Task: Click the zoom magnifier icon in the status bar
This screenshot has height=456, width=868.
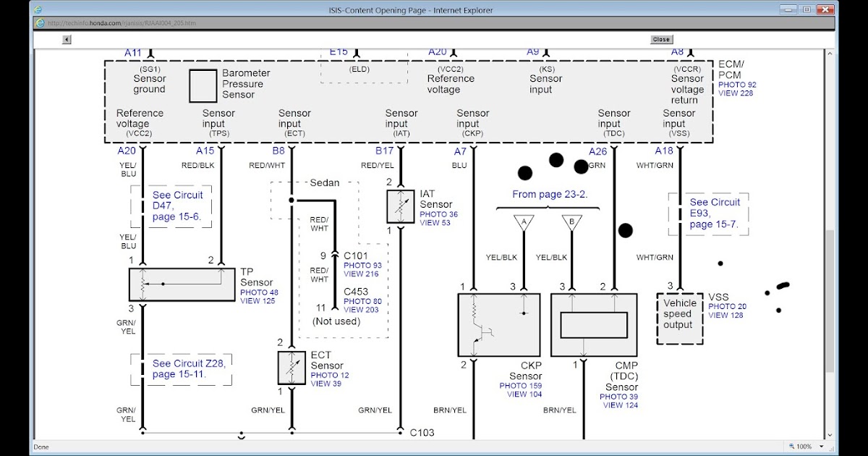Action: click(790, 447)
